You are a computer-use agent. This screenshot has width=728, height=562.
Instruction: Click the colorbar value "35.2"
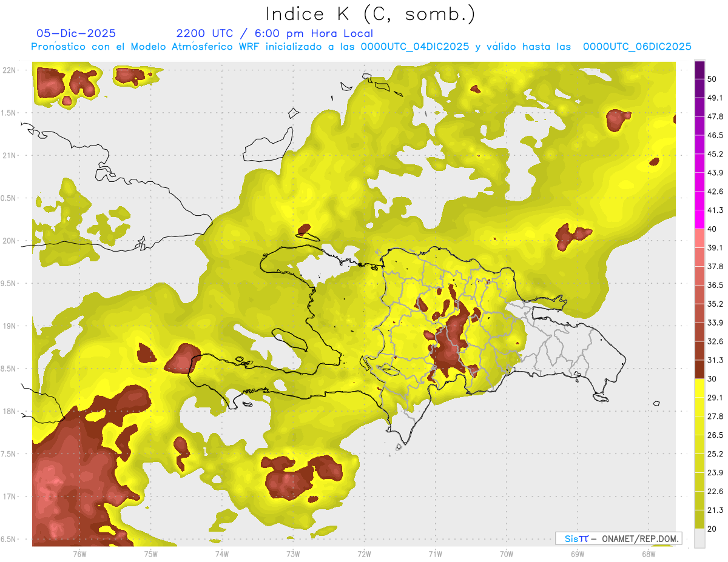pos(715,304)
